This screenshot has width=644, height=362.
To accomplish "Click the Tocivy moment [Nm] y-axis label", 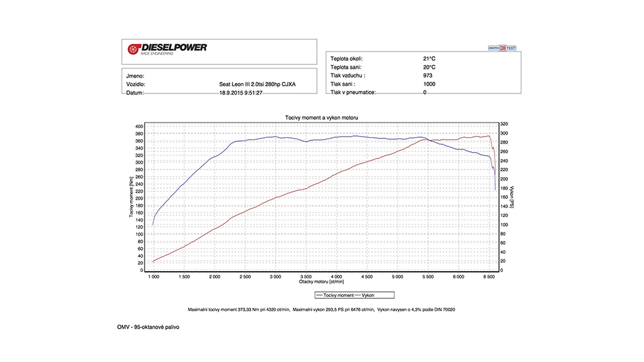I will coord(131,197).
